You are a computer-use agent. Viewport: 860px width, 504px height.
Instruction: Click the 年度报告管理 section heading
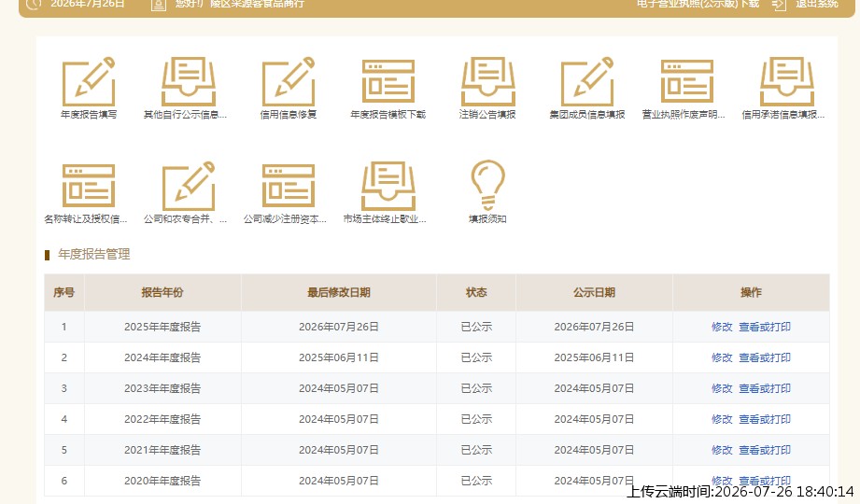tap(93, 255)
